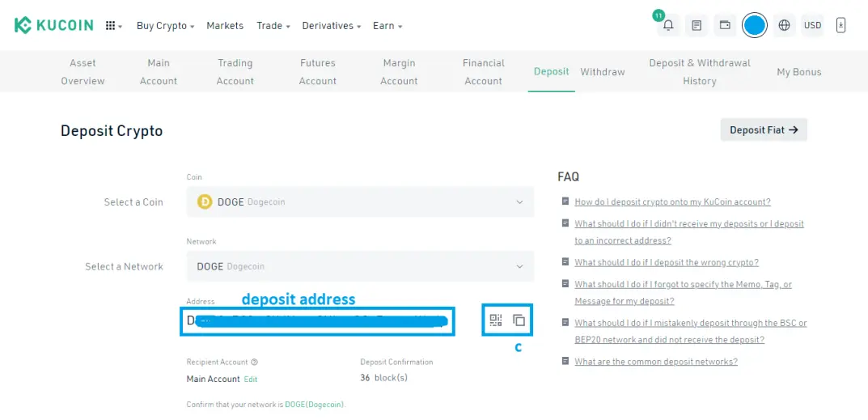Screen dimensions: 868x420
Task: Open Deposit & Withdrawal History tab
Action: pos(700,72)
